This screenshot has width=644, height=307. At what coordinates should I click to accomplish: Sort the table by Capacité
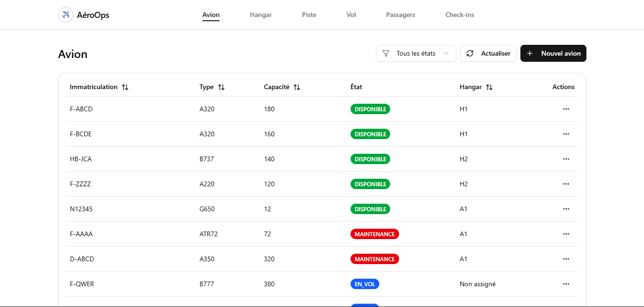(297, 87)
